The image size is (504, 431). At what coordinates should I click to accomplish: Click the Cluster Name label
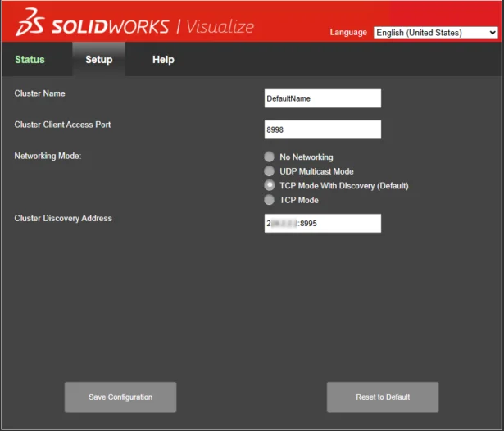coord(40,94)
